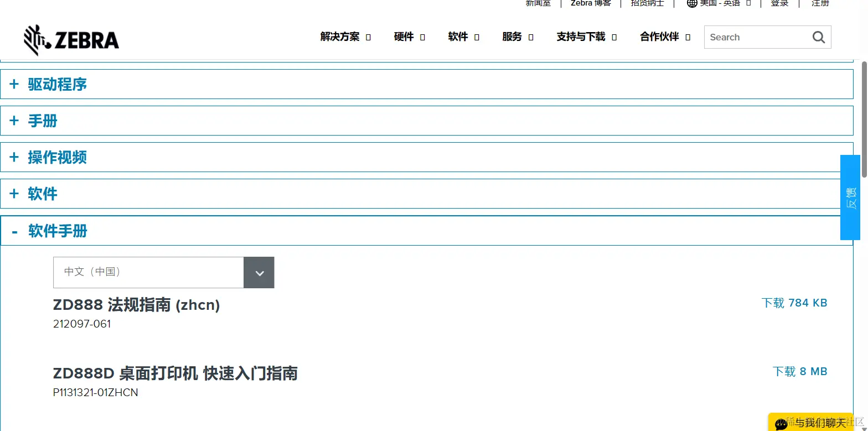Open the ZD888 法规指南 (zhcn) title
Screen dimensions: 868x431
coord(136,305)
